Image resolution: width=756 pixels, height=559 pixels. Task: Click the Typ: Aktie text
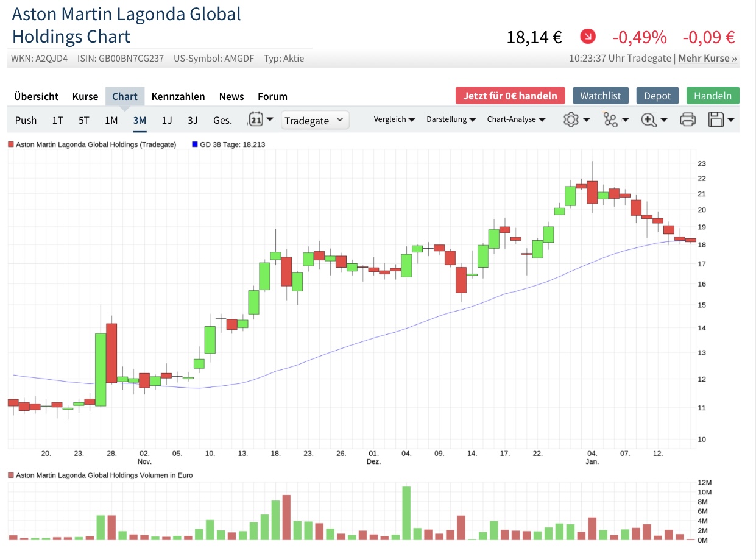(x=284, y=59)
